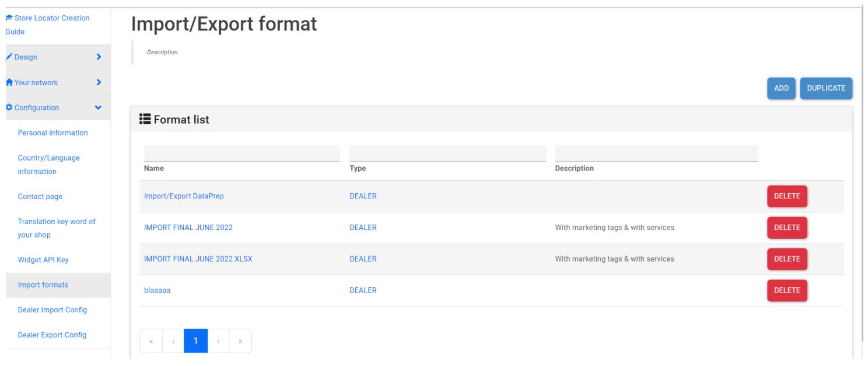Focus the Type filter input field
Viewport: 868px width, 366px height.
tap(447, 153)
